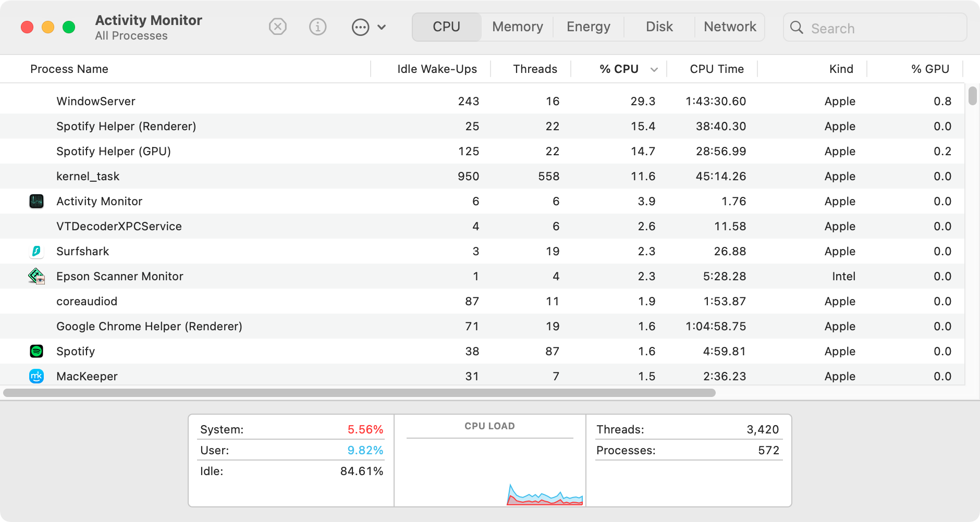Sort processes by CPU Time column
Viewport: 980px width, 522px height.
(717, 69)
